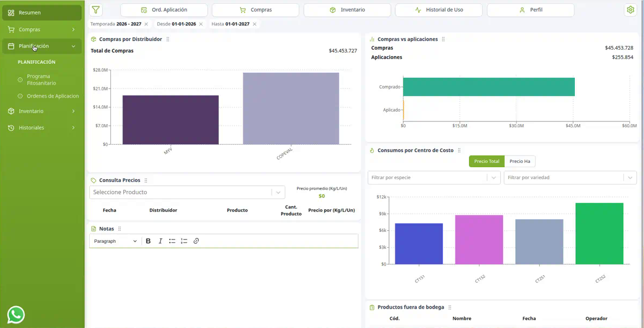Screen dimensions: 644x328
Task: Grab the Consumos por Centro de Costo handle
Action: tap(459, 151)
